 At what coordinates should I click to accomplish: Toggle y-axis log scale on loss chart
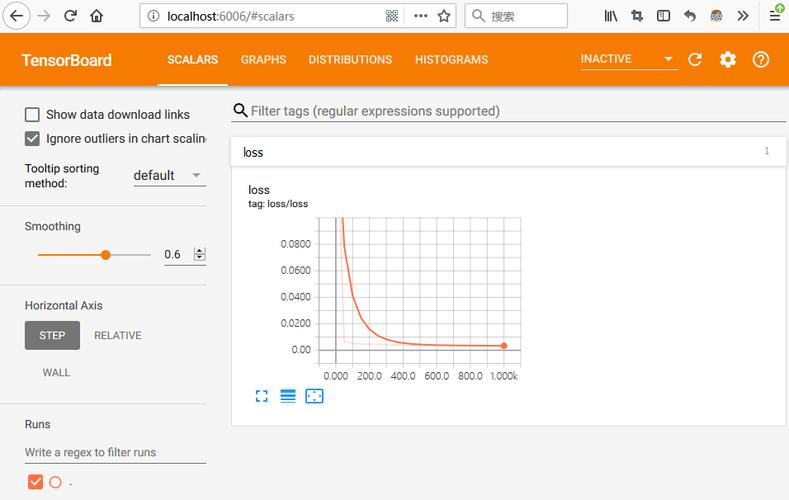point(288,396)
